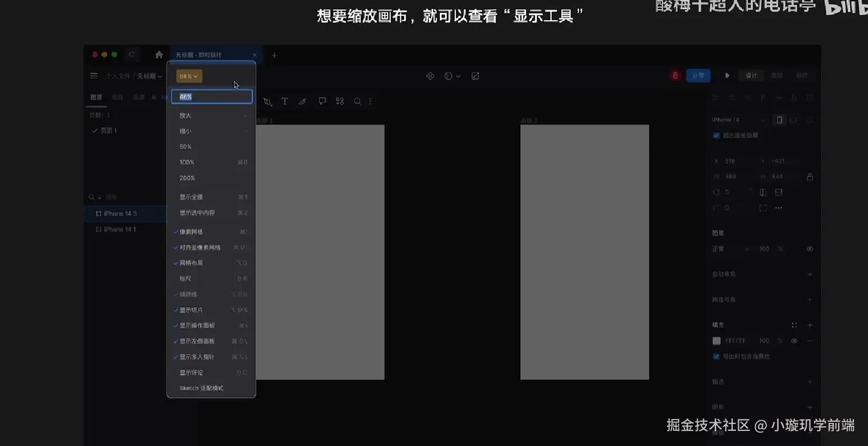Select the landscape orientation icon
Image resolution: width=868 pixels, height=446 pixels.
(x=793, y=120)
